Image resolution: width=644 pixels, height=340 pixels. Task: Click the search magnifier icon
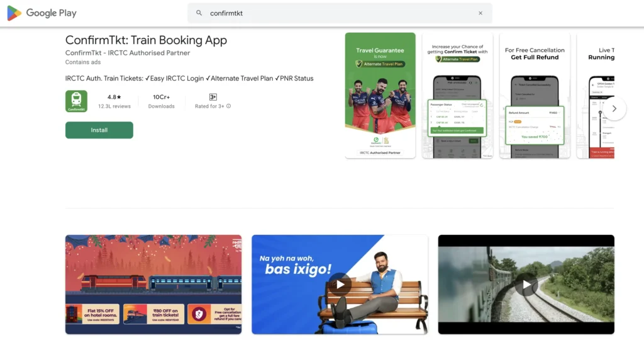[199, 13]
